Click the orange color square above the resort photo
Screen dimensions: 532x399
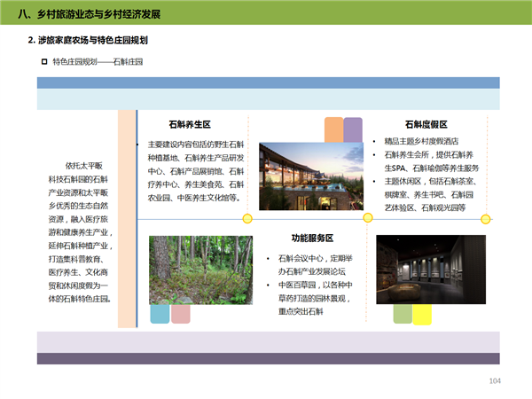pyautogui.click(x=333, y=130)
